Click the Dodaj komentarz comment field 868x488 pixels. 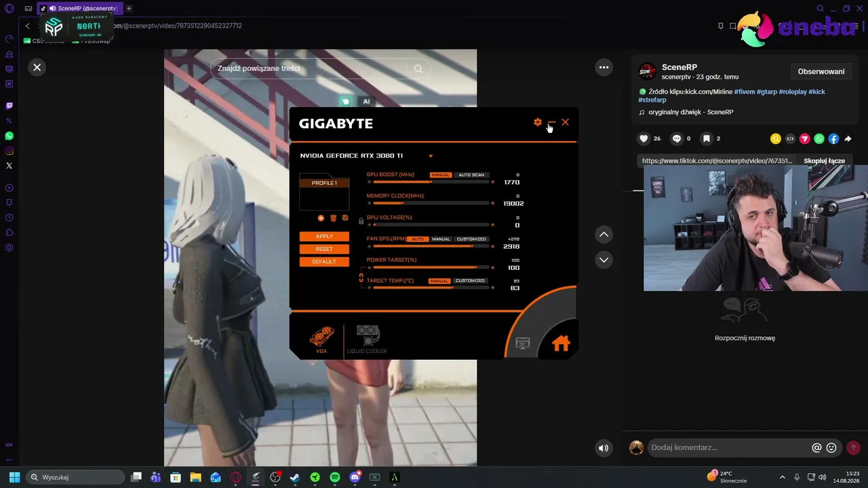729,447
